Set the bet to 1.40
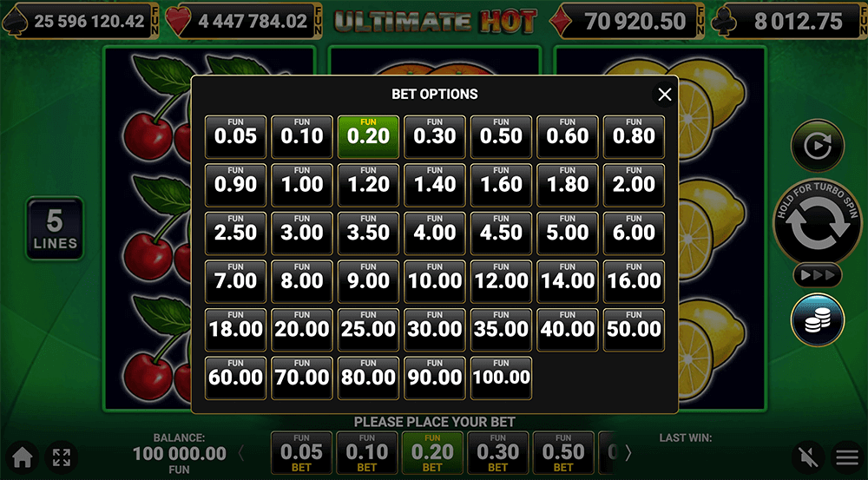Screen dimensions: 868x480 [x=435, y=186]
